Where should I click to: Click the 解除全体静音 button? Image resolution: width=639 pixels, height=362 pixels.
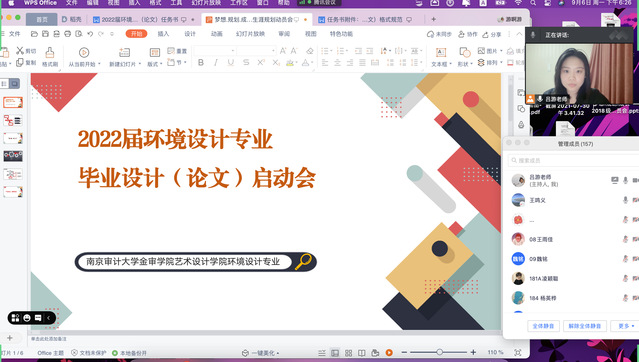point(585,326)
